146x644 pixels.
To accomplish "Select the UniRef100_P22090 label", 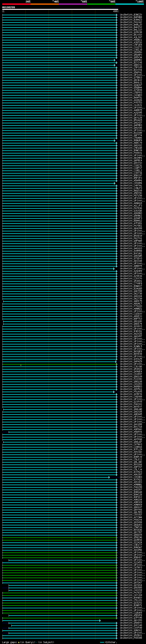I will 131,379.
